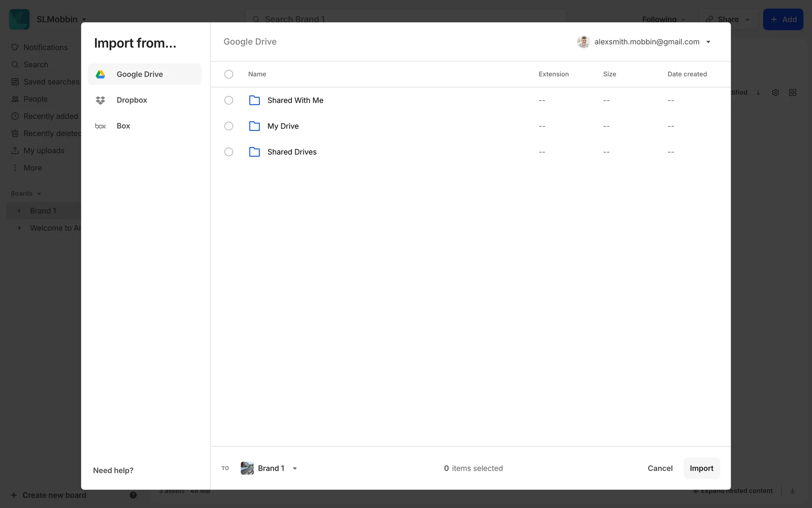Toggle the select-all radio in header
Viewport: 812px width, 508px height.
[229, 74]
